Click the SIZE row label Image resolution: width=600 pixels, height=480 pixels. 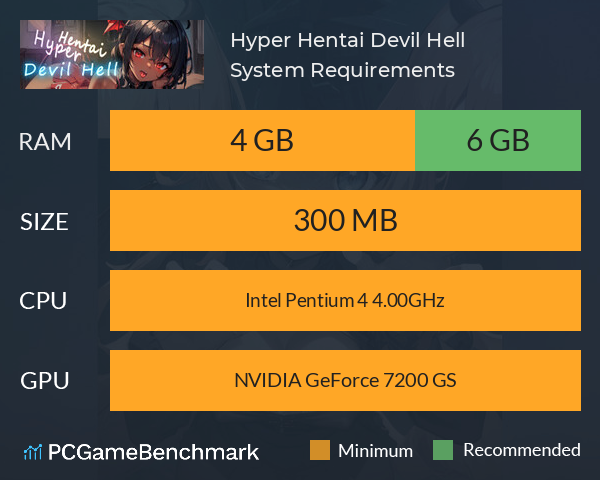(44, 222)
